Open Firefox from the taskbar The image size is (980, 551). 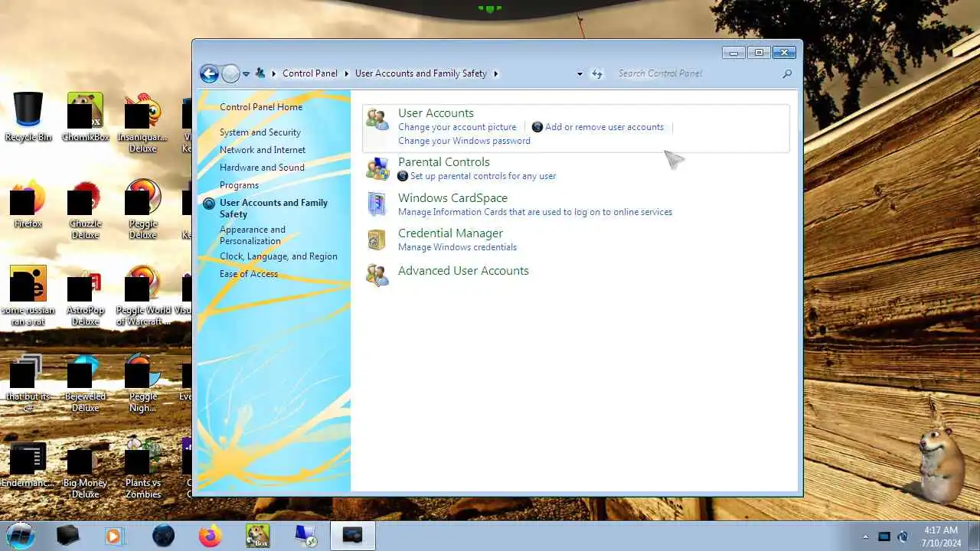point(210,536)
